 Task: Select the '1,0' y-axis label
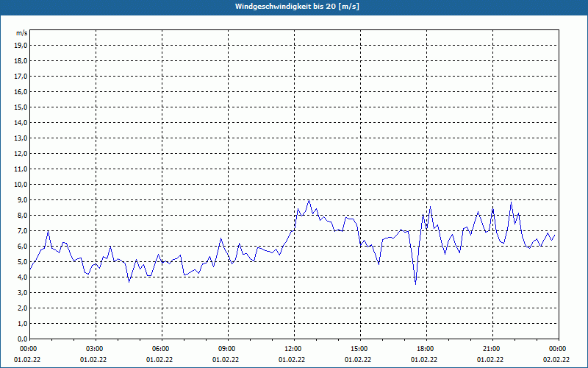click(x=23, y=323)
